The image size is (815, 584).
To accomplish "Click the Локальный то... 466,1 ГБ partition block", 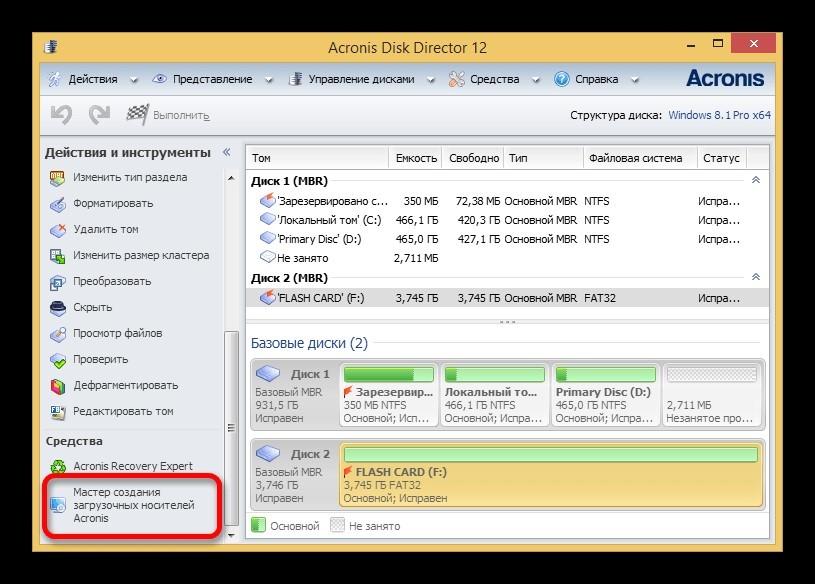I will (494, 395).
